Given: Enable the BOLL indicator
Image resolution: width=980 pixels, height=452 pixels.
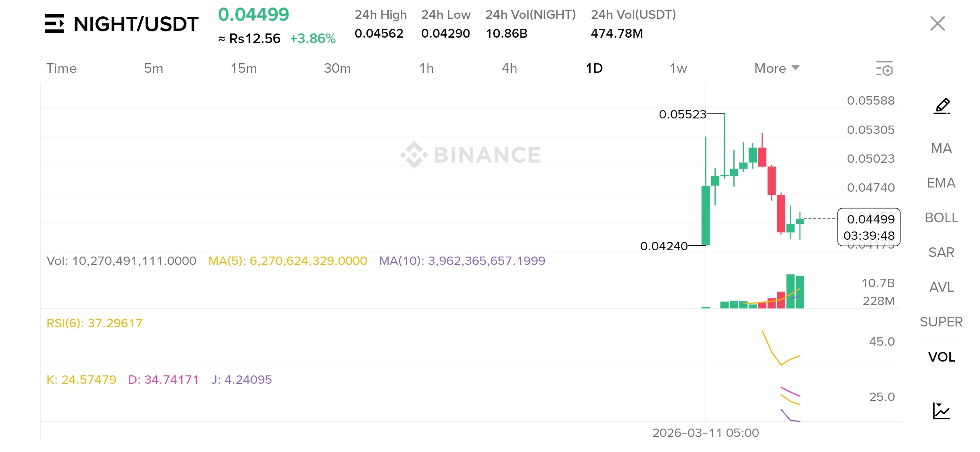Looking at the screenshot, I should click(x=941, y=218).
